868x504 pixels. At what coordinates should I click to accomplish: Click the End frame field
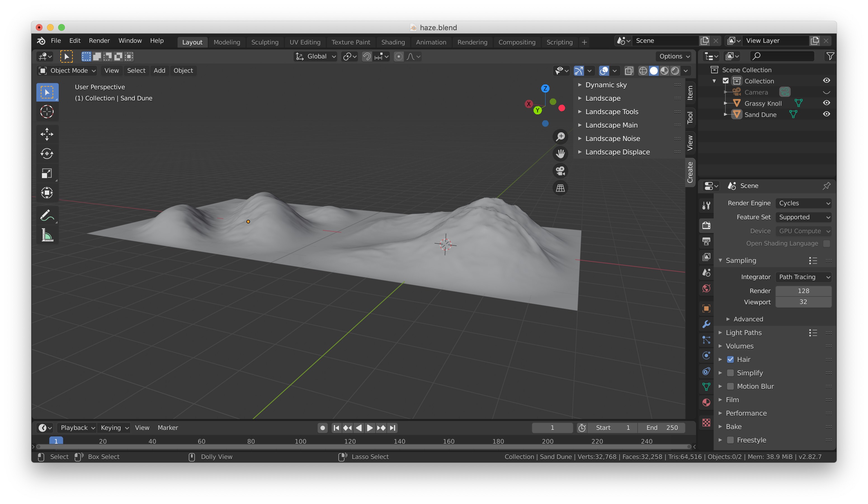pyautogui.click(x=662, y=428)
